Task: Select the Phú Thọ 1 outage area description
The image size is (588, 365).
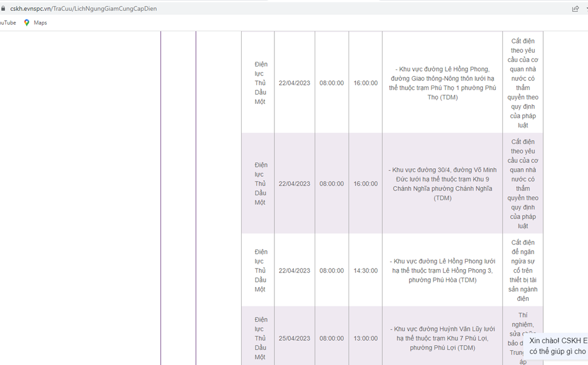Action: [x=442, y=83]
